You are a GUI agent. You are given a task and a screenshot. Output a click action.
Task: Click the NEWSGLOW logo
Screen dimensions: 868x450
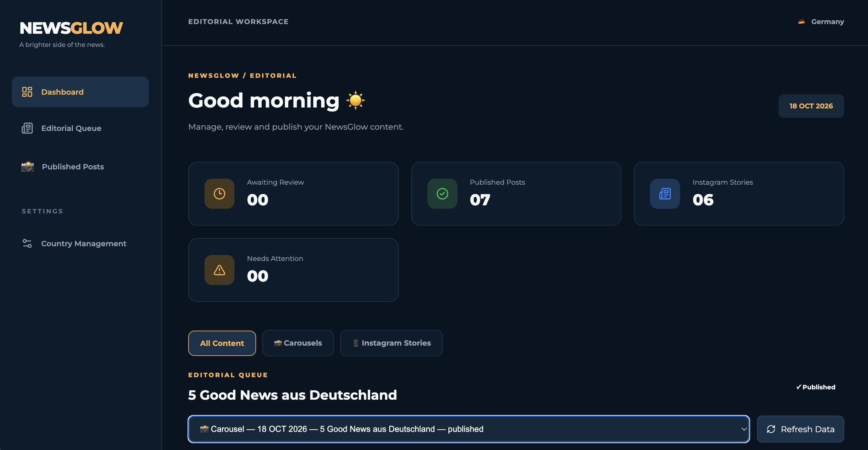[71, 28]
